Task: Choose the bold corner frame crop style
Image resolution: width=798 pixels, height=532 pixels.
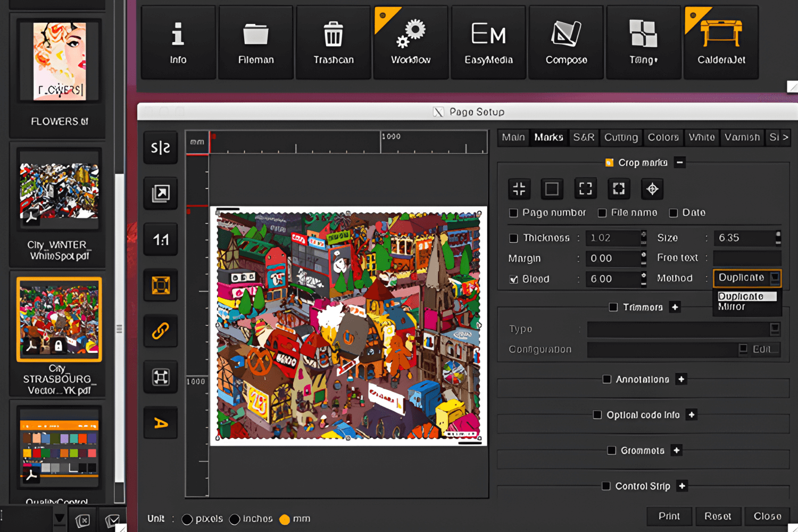Action: pos(619,188)
